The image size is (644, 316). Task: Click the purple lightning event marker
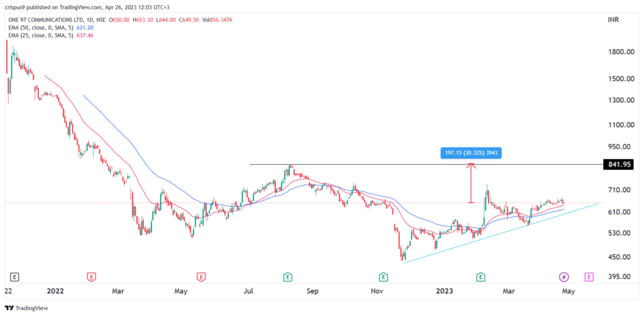[563, 277]
